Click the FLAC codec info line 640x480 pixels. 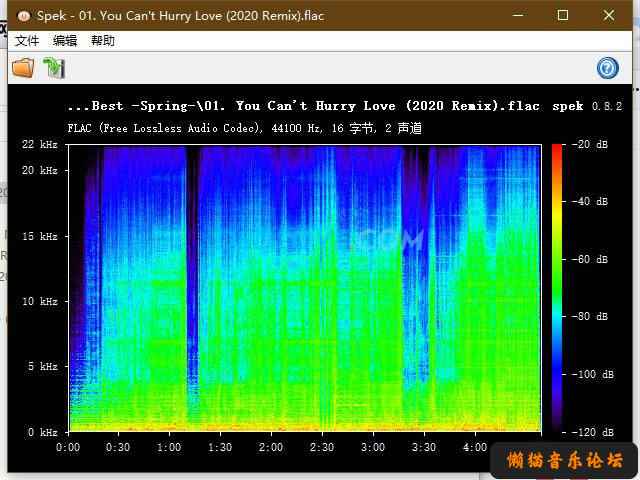click(x=244, y=128)
